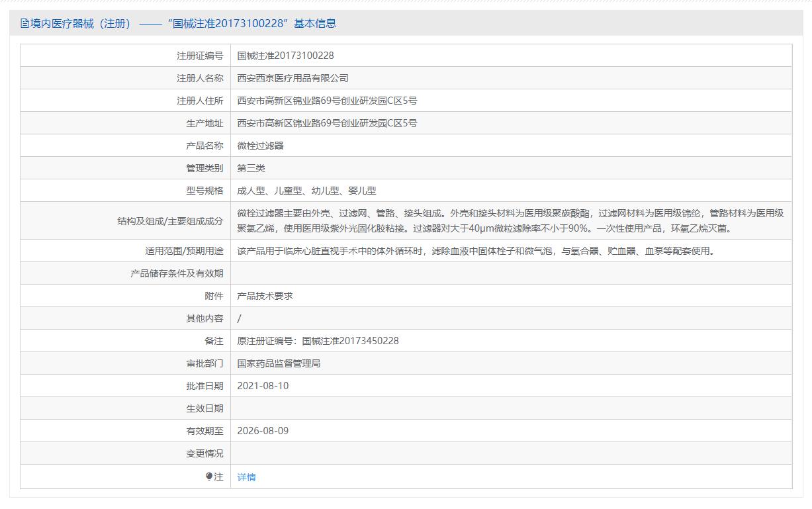Click the structure description paragraph text
This screenshot has height=509, width=812.
(x=511, y=220)
